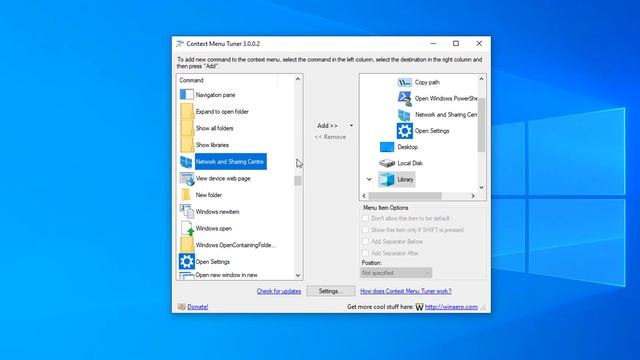Open the Settings... button

pos(331,291)
